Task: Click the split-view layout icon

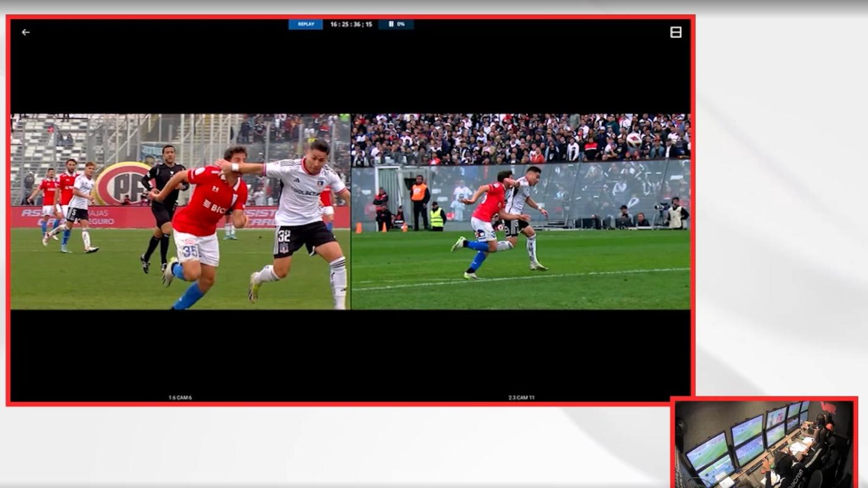Action: 676,32
